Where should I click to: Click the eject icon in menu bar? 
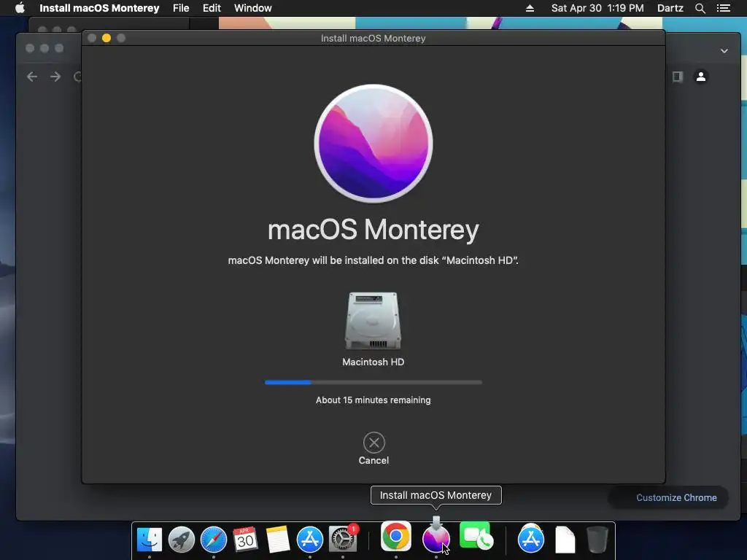pyautogui.click(x=530, y=8)
